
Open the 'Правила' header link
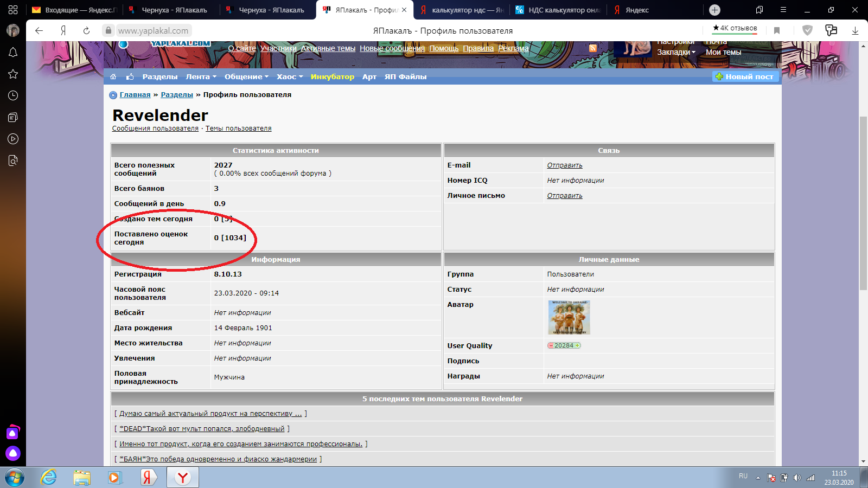pyautogui.click(x=478, y=48)
